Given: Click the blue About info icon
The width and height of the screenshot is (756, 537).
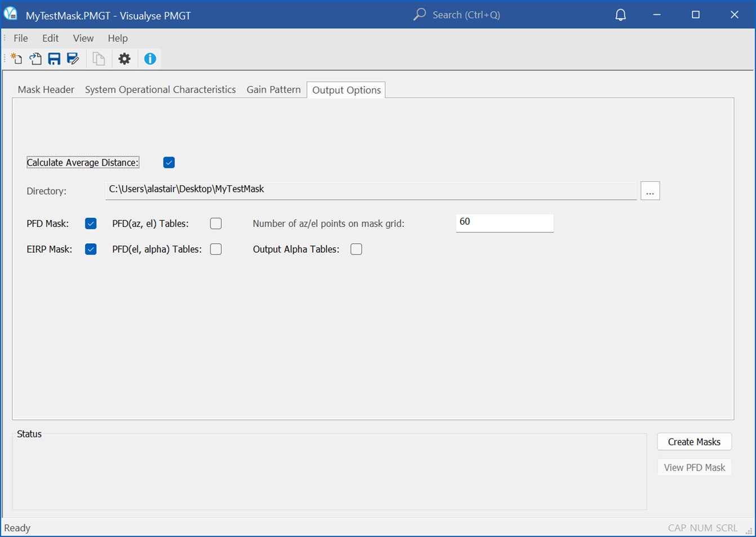Looking at the screenshot, I should coord(150,59).
